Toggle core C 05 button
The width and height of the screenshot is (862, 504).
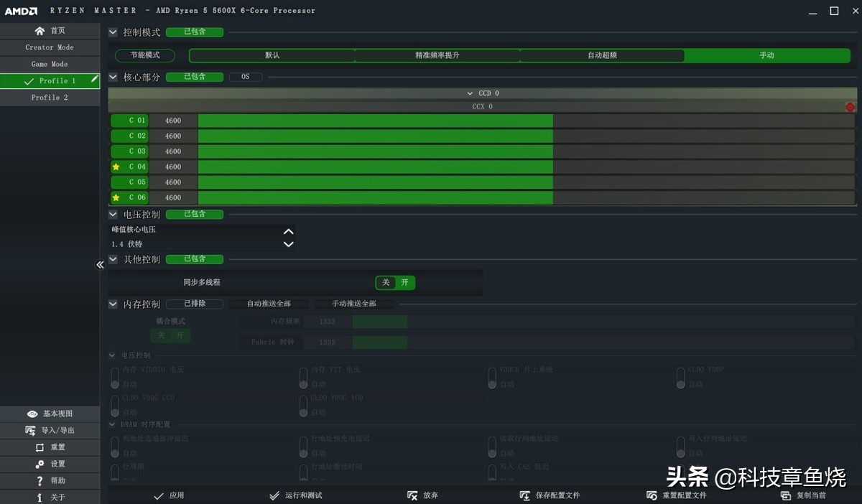129,182
